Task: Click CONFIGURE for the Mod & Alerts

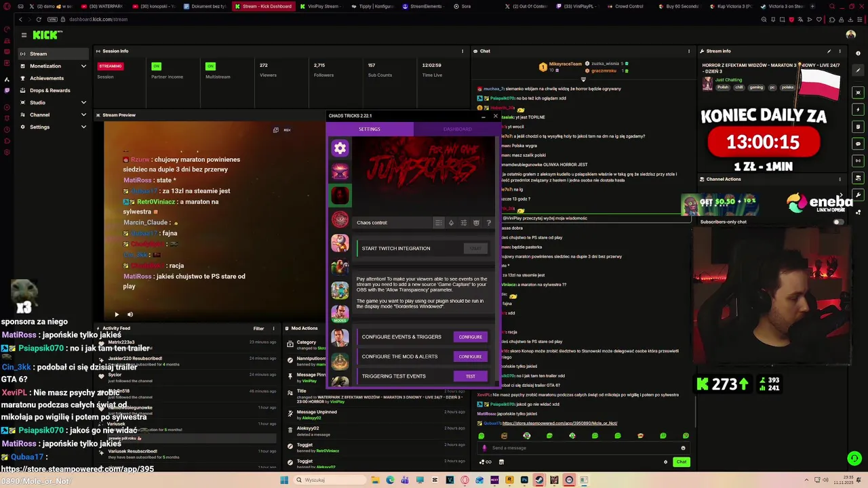Action: (470, 357)
